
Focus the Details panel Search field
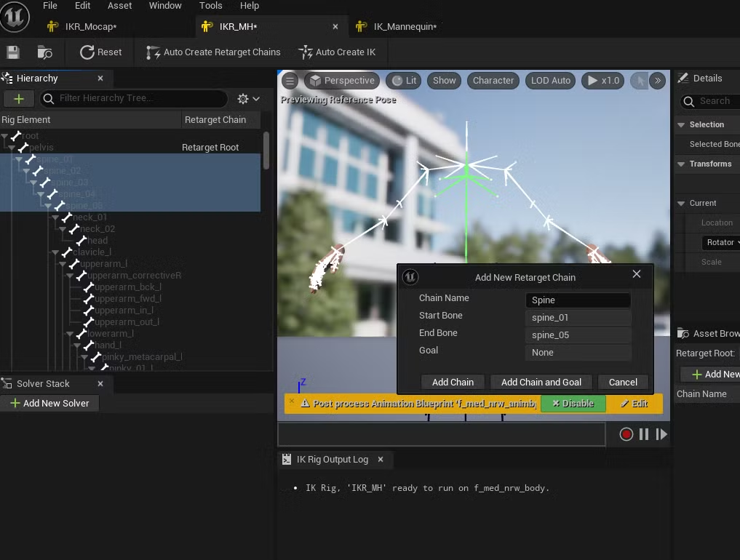[x=710, y=101]
